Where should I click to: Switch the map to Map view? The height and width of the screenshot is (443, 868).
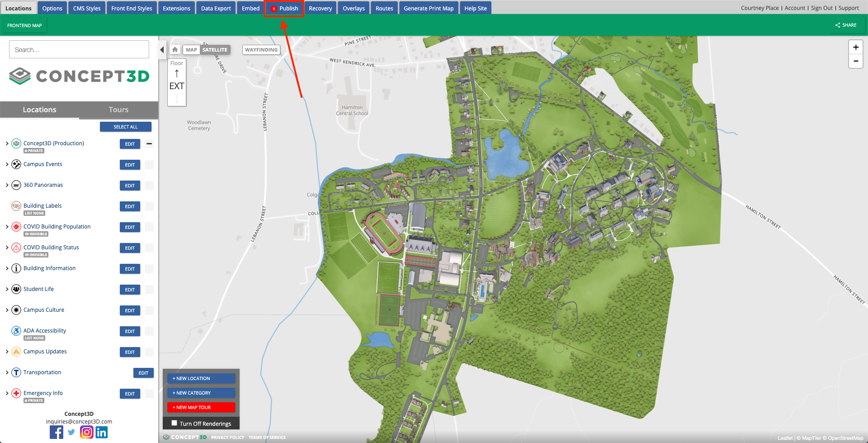pyautogui.click(x=191, y=50)
